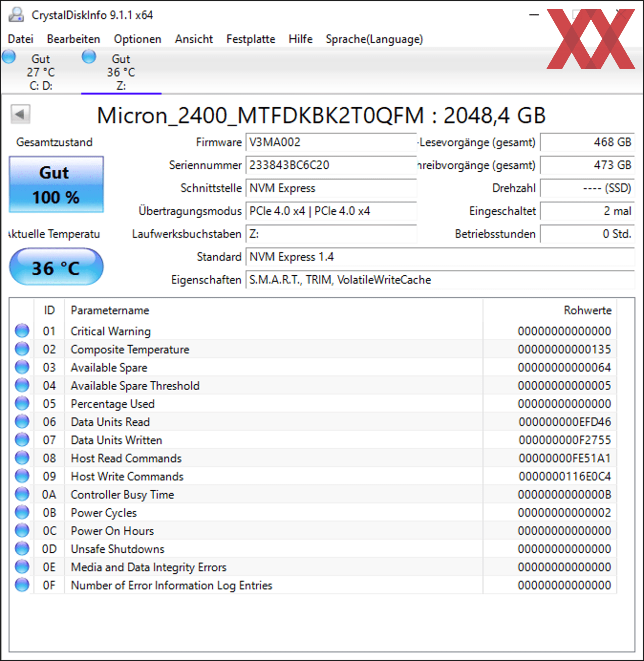Click the Firmware field V3MA002
The height and width of the screenshot is (661, 644).
331,142
